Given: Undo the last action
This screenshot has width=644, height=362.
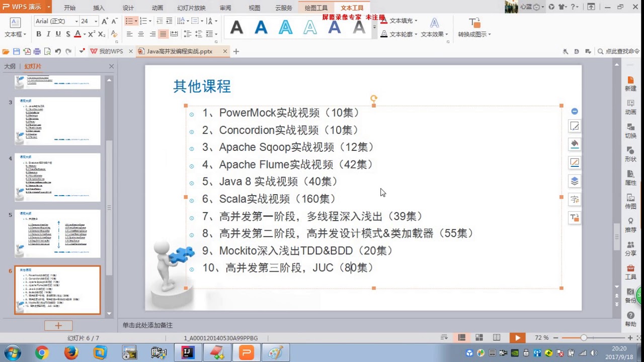Looking at the screenshot, I should click(58, 51).
